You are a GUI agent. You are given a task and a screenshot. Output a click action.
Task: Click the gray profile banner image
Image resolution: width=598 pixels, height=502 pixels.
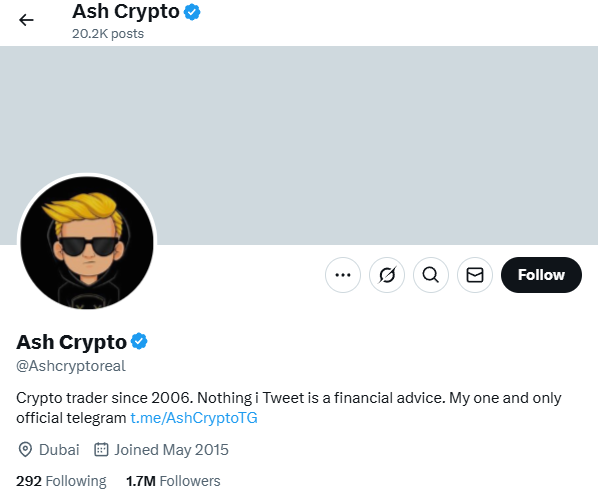coord(299,145)
